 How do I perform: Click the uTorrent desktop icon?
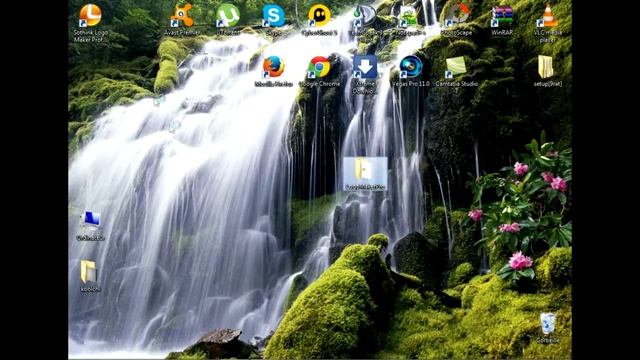228,16
